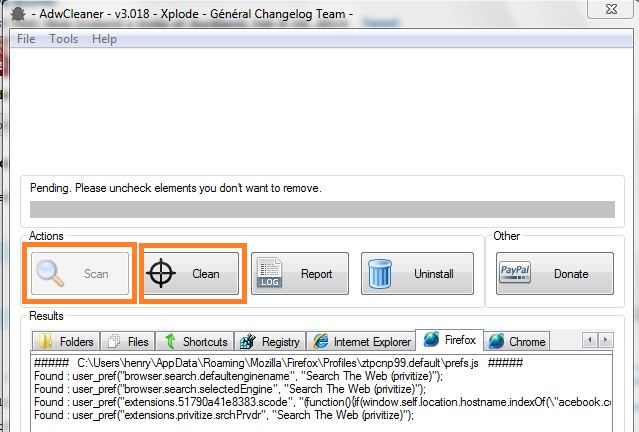Screen dimensions: 639x432
Task: Switch to the Registry results tab
Action: point(270,341)
